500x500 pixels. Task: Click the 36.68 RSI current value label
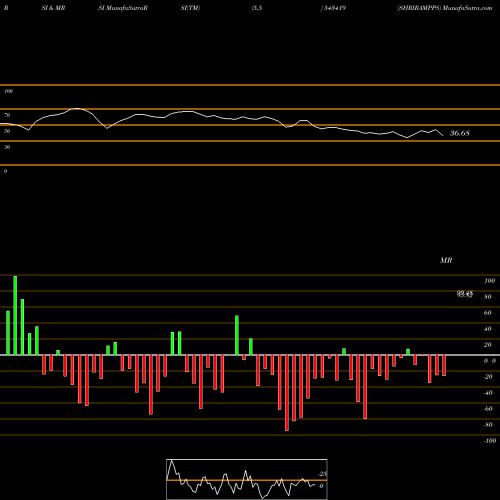pos(460,133)
